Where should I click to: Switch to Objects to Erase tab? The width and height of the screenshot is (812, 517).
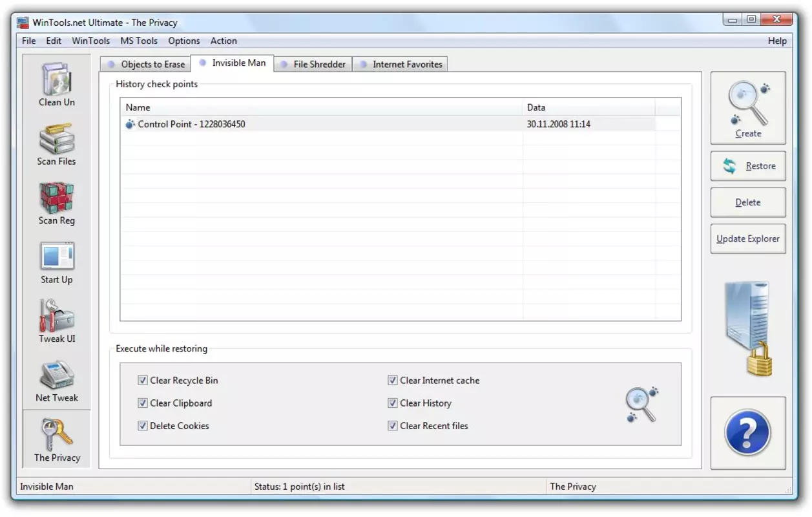tap(145, 64)
